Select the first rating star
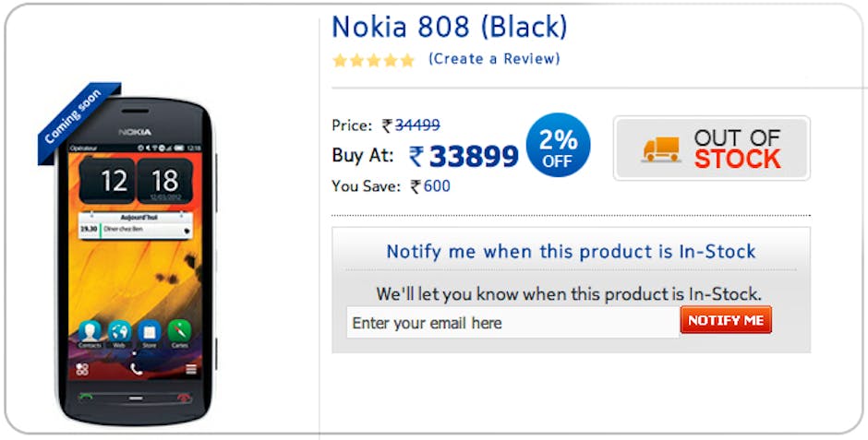 340,60
